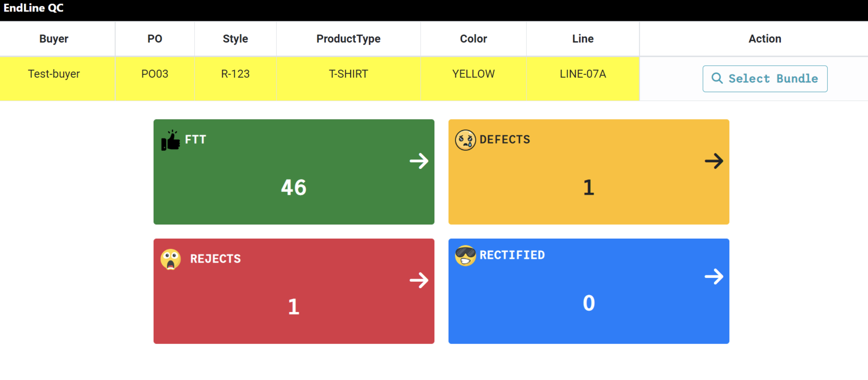Screen dimensions: 868x380
Task: Click the EndLine QC title
Action: pyautogui.click(x=34, y=8)
